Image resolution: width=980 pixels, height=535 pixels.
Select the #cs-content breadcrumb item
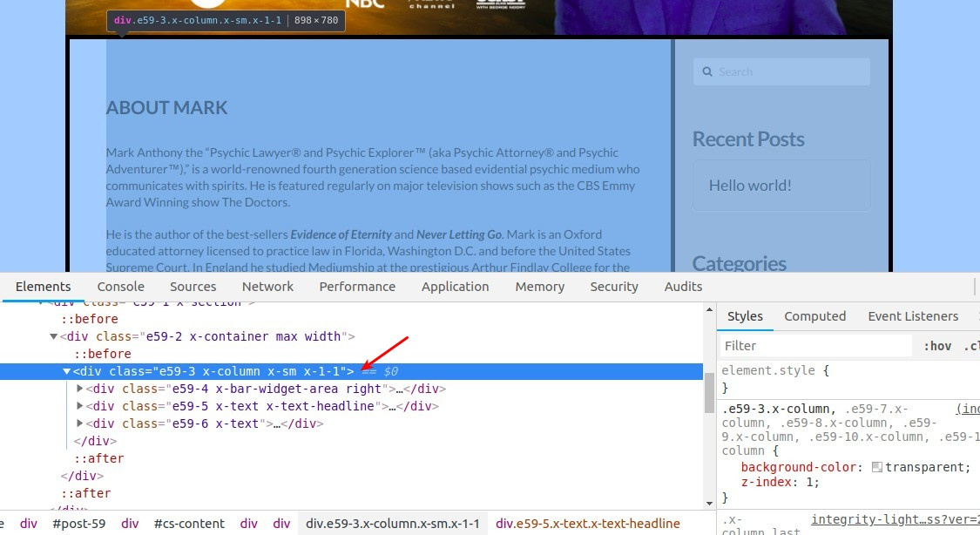click(x=189, y=524)
